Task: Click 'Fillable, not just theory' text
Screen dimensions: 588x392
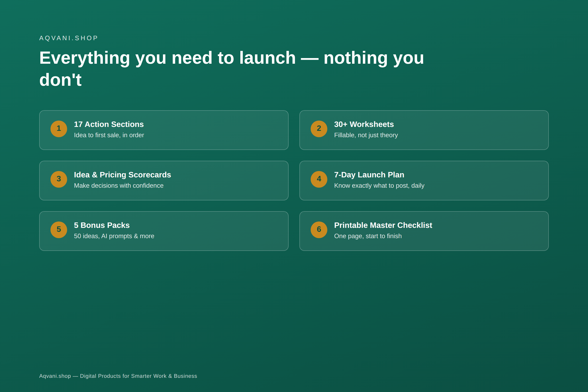Action: pyautogui.click(x=366, y=135)
